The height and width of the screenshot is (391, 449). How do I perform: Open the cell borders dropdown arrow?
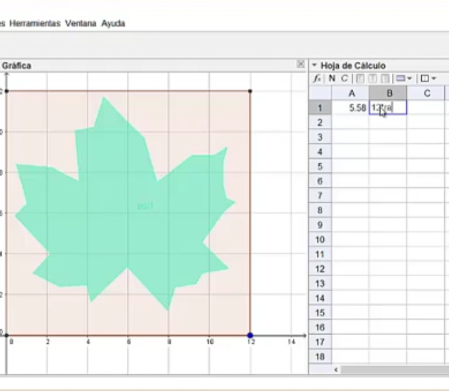point(434,79)
